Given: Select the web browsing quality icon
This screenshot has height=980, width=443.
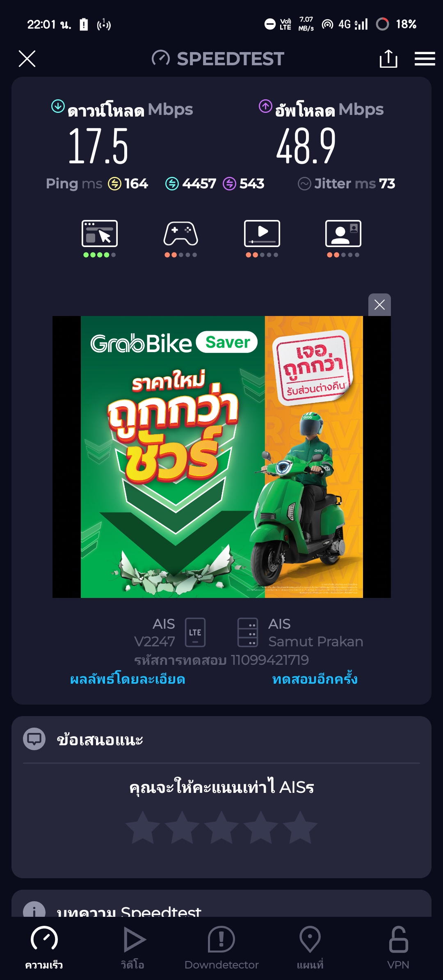Looking at the screenshot, I should 100,234.
